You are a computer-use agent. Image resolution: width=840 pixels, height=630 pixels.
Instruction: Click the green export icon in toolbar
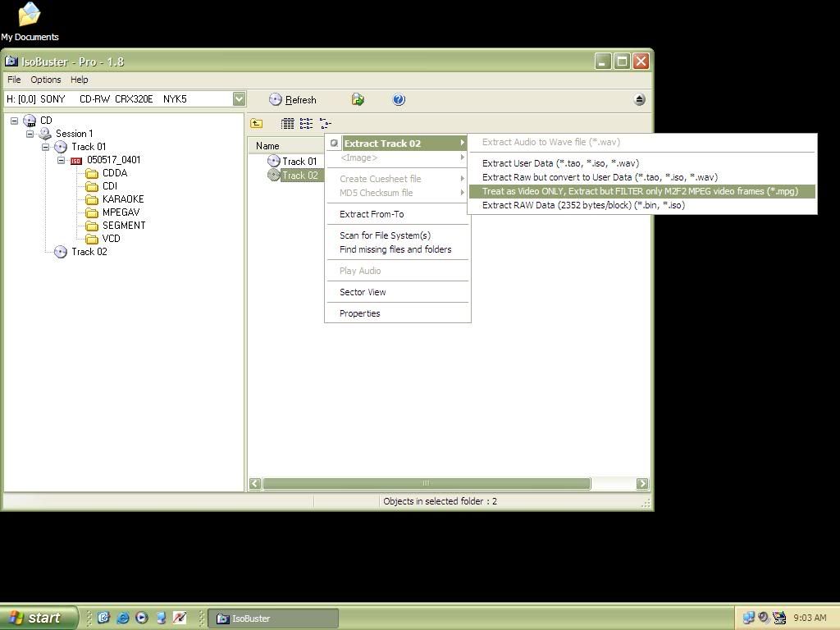coord(358,99)
